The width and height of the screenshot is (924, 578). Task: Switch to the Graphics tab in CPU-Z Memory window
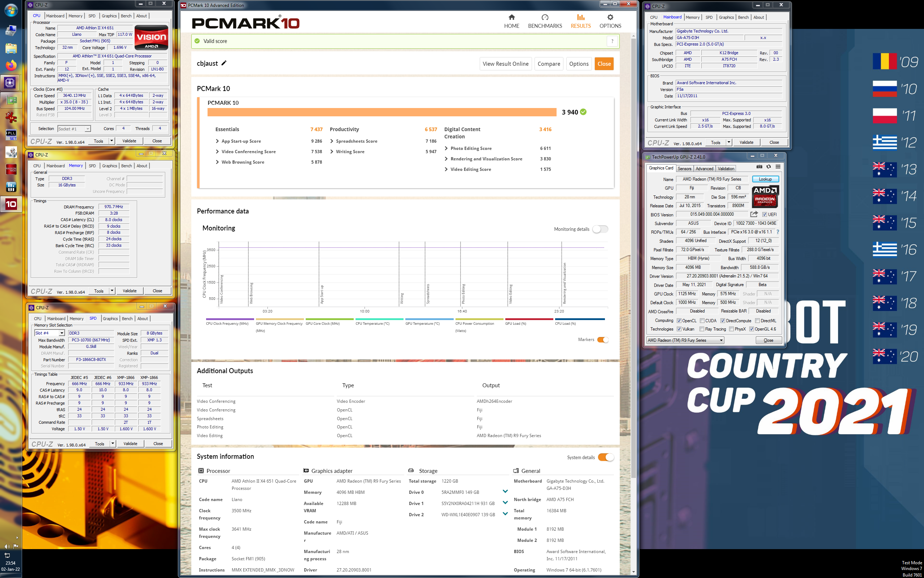(x=110, y=166)
